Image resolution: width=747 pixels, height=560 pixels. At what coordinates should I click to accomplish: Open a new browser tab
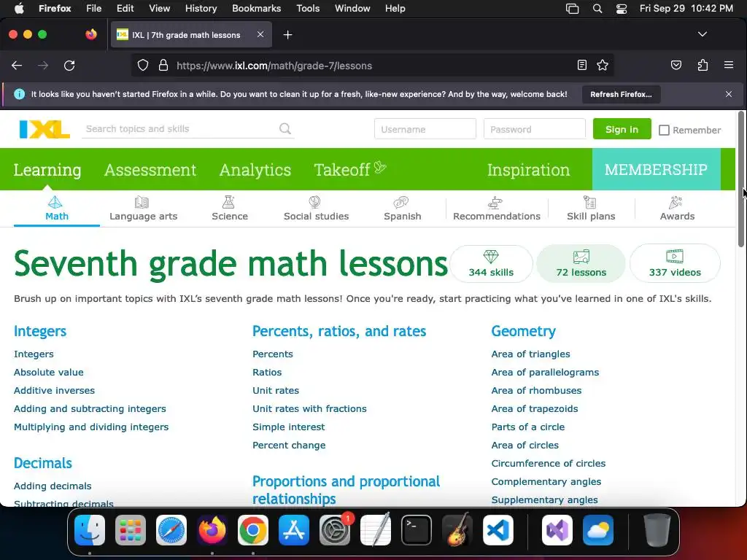287,35
